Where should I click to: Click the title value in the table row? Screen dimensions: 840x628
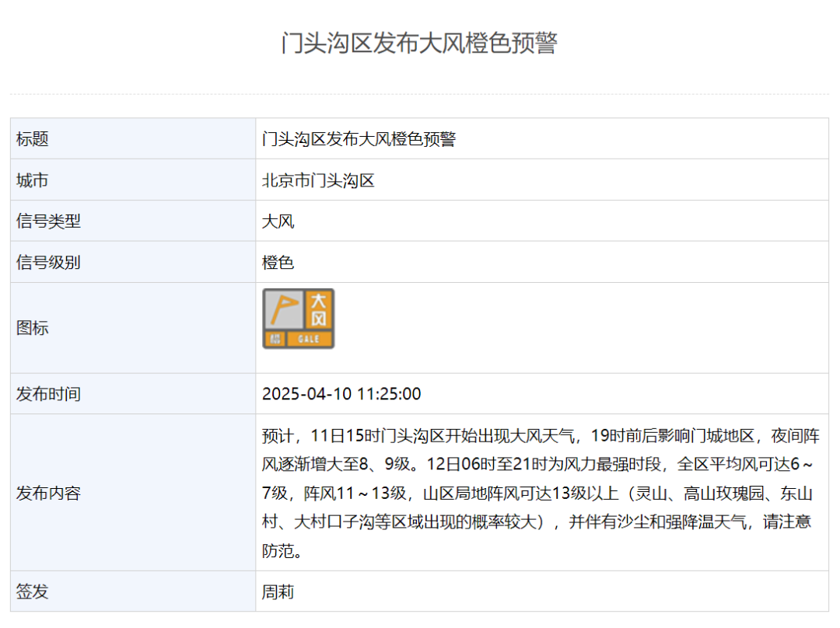[x=359, y=139]
